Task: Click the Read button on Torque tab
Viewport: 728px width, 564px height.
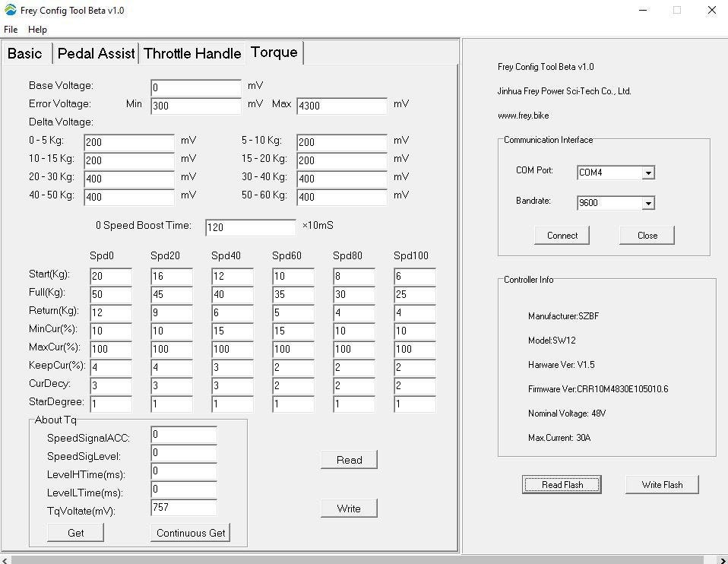Action: point(349,460)
